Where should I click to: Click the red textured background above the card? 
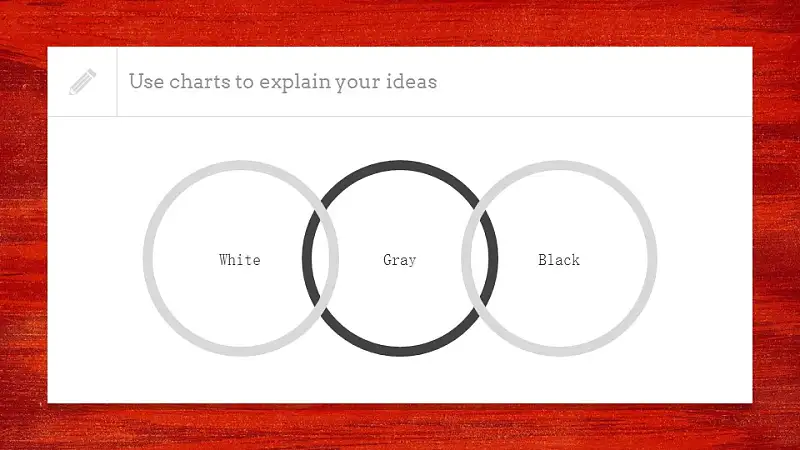(x=400, y=23)
